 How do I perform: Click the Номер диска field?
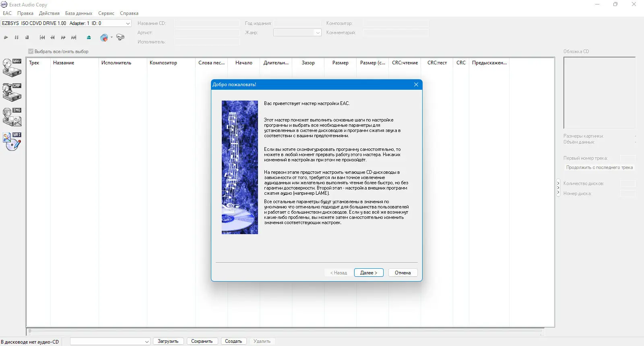628,194
